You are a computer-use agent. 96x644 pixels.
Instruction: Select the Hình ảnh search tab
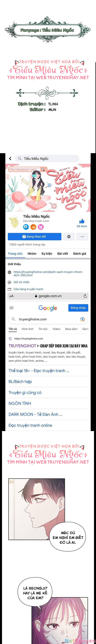click(x=28, y=329)
